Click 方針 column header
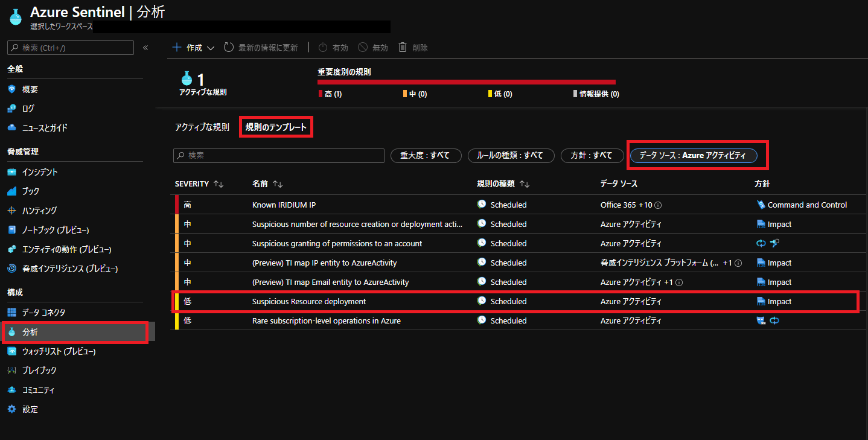This screenshot has width=868, height=440. click(x=763, y=183)
